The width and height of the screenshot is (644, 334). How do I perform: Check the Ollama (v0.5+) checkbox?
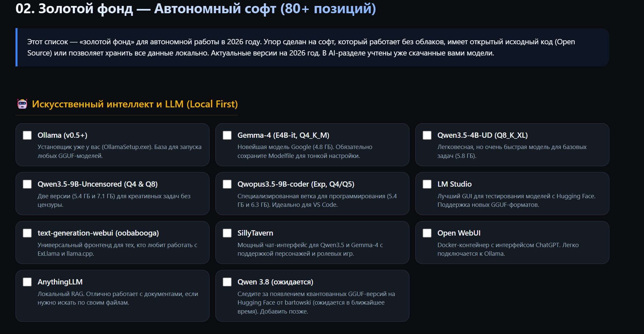[27, 135]
